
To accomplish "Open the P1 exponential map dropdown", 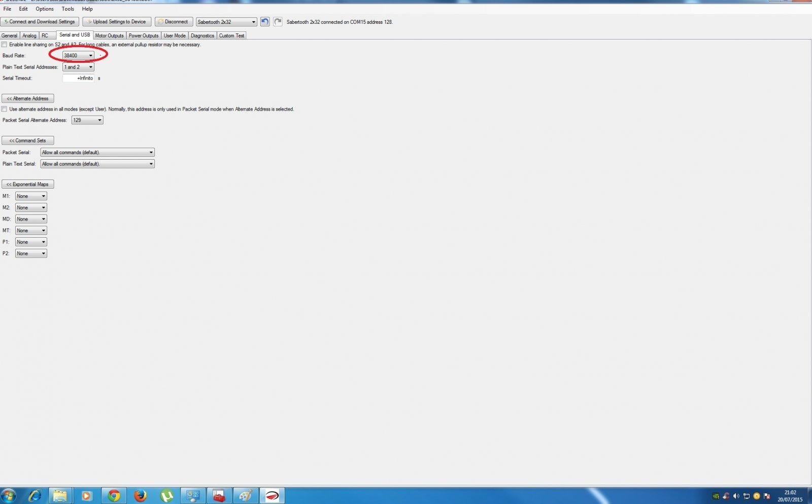I will point(31,242).
